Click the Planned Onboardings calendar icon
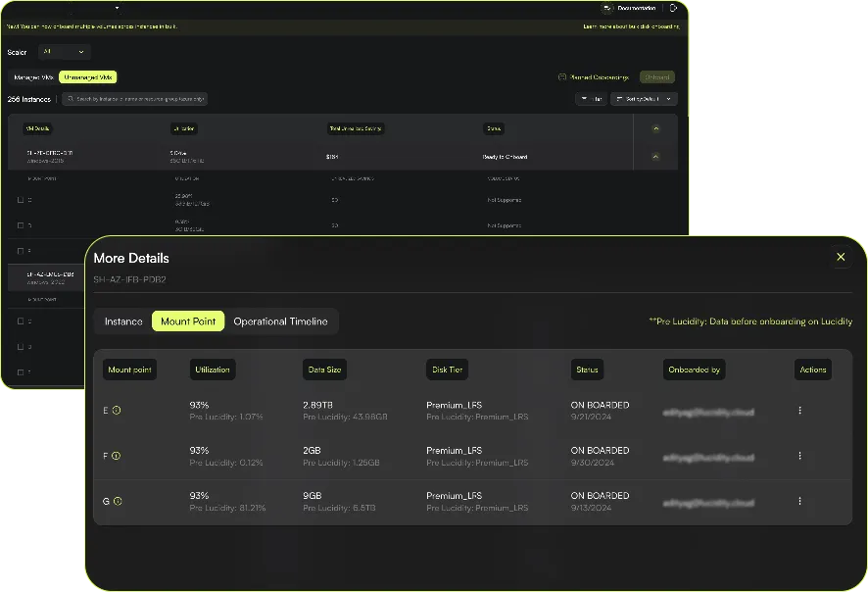 coord(562,77)
